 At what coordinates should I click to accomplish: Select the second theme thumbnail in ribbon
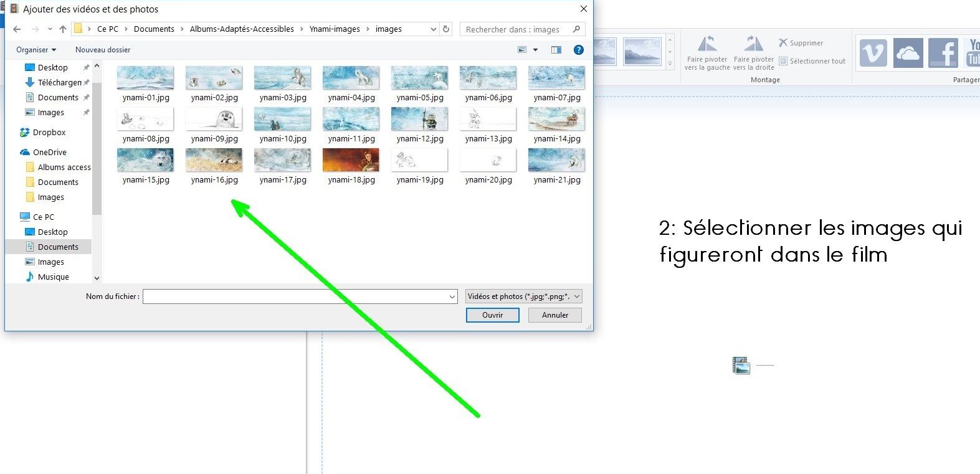pyautogui.click(x=642, y=52)
